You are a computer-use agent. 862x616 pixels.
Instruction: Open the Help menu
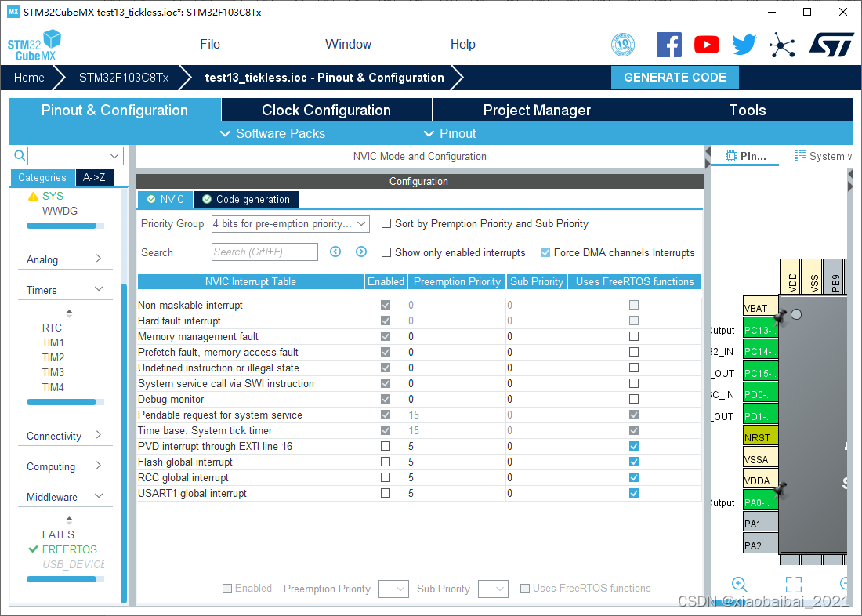click(x=463, y=44)
